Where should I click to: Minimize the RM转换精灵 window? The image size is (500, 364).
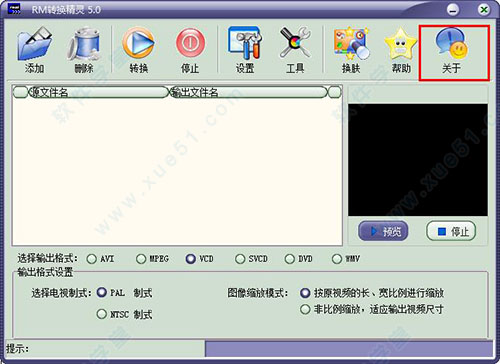click(453, 9)
